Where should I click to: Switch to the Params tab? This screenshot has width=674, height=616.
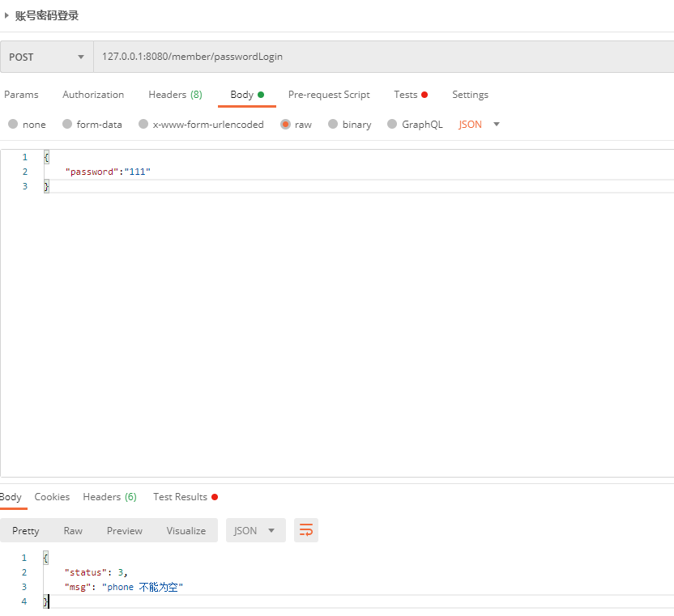coord(21,95)
